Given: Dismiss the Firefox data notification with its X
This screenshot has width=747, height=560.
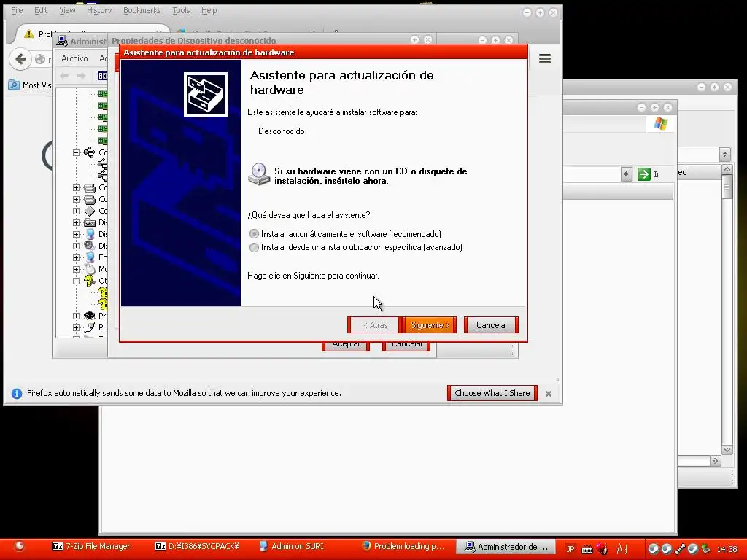Looking at the screenshot, I should coord(549,394).
